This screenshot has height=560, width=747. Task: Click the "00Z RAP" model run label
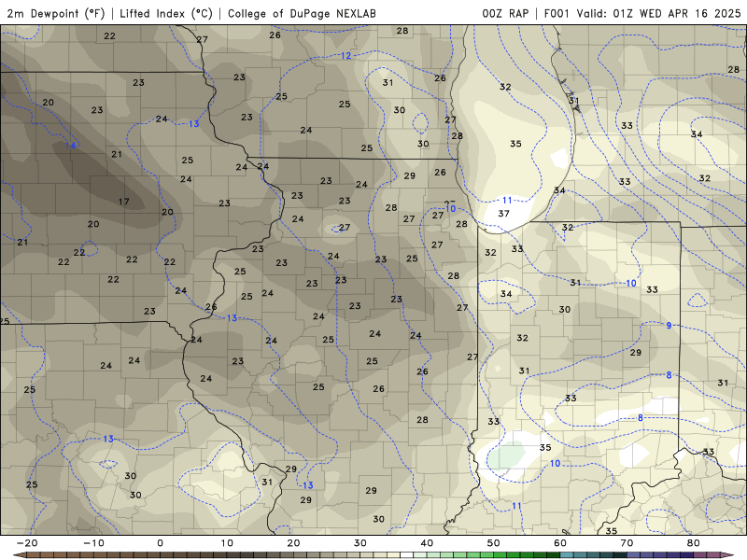[505, 13]
